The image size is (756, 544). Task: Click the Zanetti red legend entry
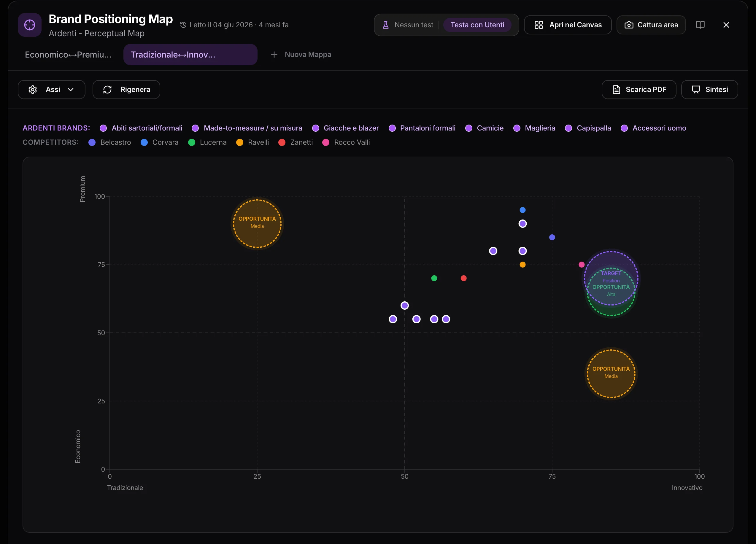(x=295, y=143)
